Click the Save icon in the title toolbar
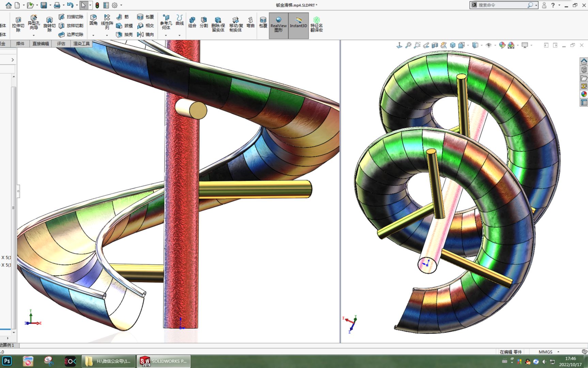Viewport: 588px width, 368px height. click(x=44, y=5)
